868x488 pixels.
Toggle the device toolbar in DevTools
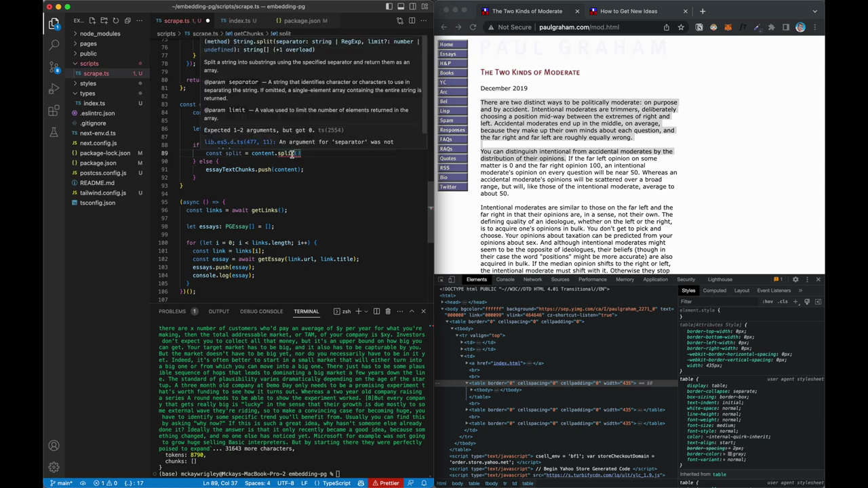pyautogui.click(x=452, y=279)
